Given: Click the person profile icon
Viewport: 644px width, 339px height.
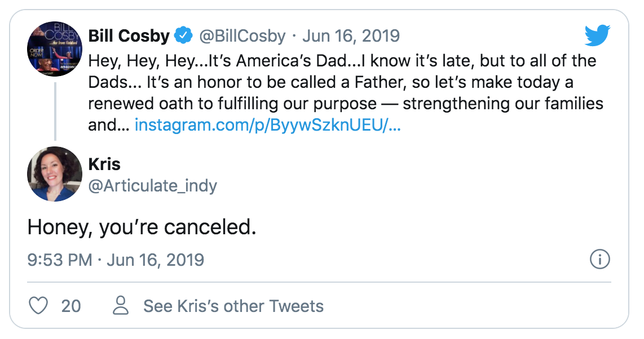Looking at the screenshot, I should coord(121,306).
